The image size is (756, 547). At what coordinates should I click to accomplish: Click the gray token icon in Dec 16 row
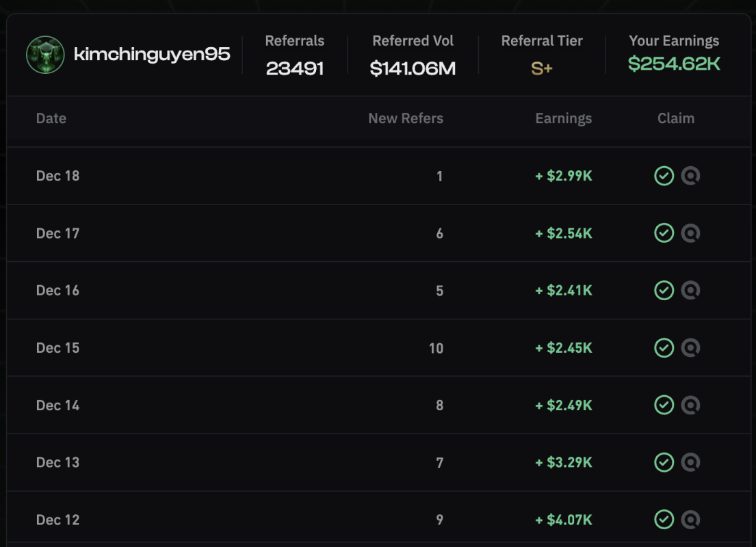pos(690,291)
